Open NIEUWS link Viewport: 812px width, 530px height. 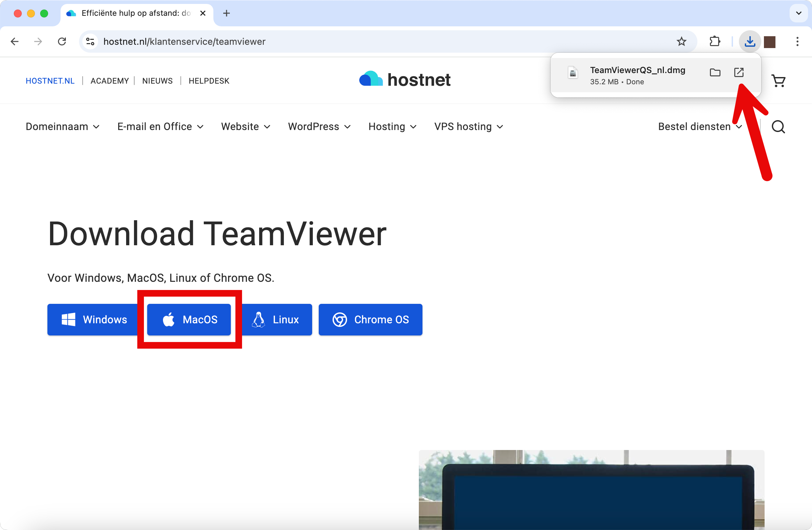(x=157, y=81)
